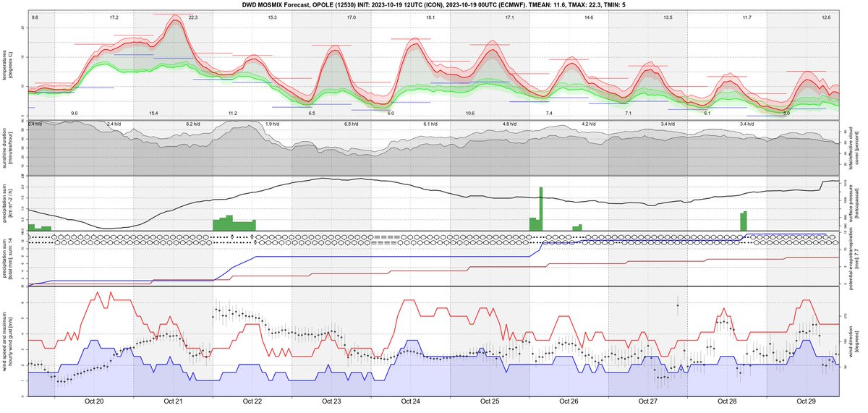Screen dimensions: 868x413
Task: Click the 10.6 minimum temperature value
Action: [x=470, y=114]
